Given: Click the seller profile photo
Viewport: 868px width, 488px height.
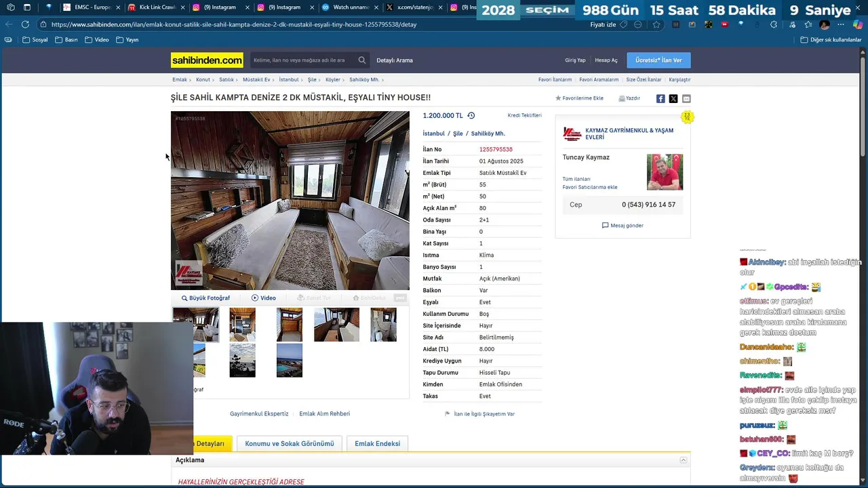Looking at the screenshot, I should [x=665, y=172].
